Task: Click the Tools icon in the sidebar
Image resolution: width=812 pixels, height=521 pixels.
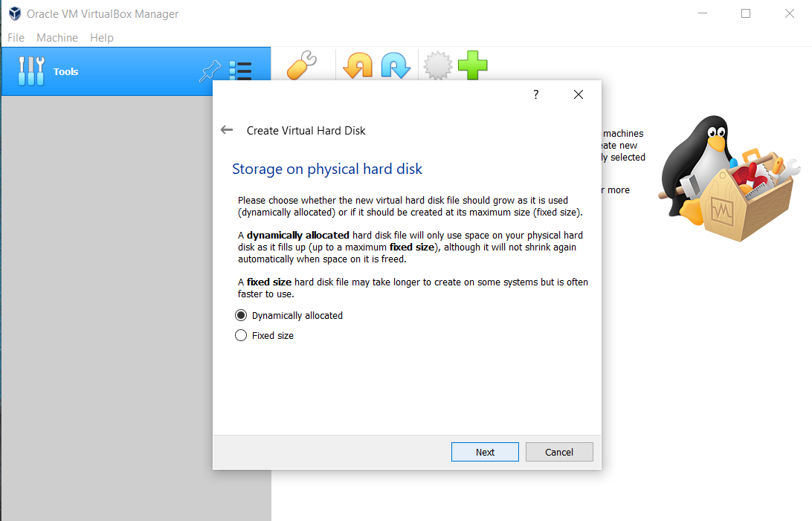Action: 30,71
